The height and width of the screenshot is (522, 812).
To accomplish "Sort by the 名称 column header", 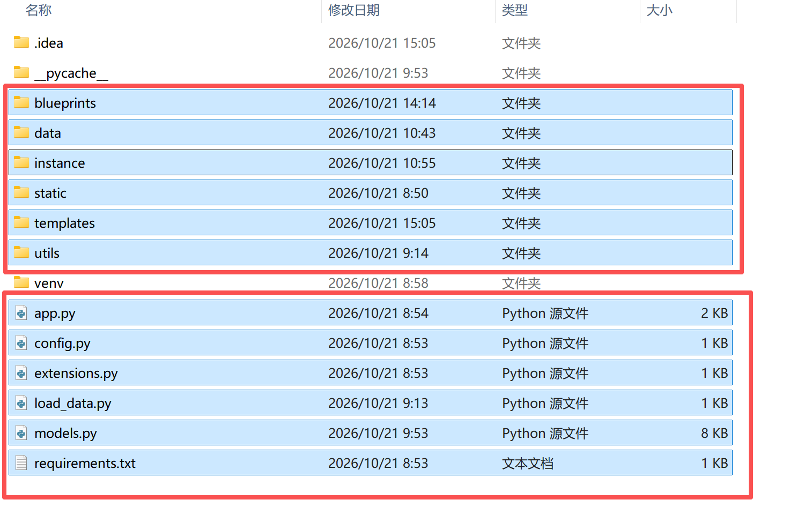I will [39, 10].
